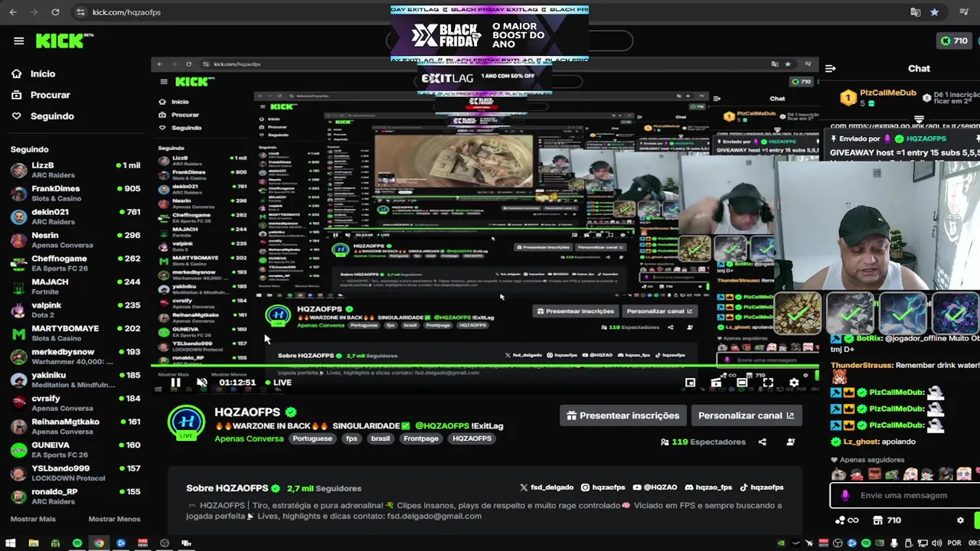Expand the list with Mostrar Mais

click(33, 519)
